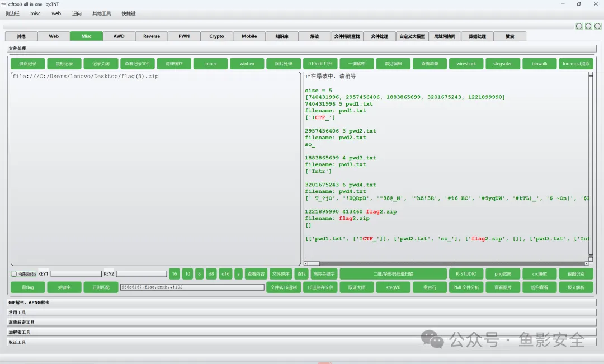Click the d16 button

point(226,274)
